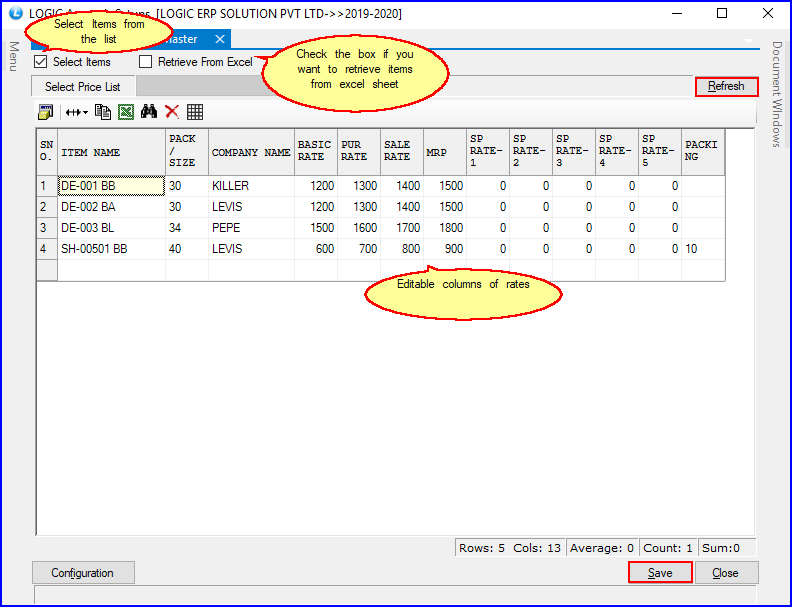Select item cell SH-00501 BB
This screenshot has width=792, height=607.
pos(111,249)
